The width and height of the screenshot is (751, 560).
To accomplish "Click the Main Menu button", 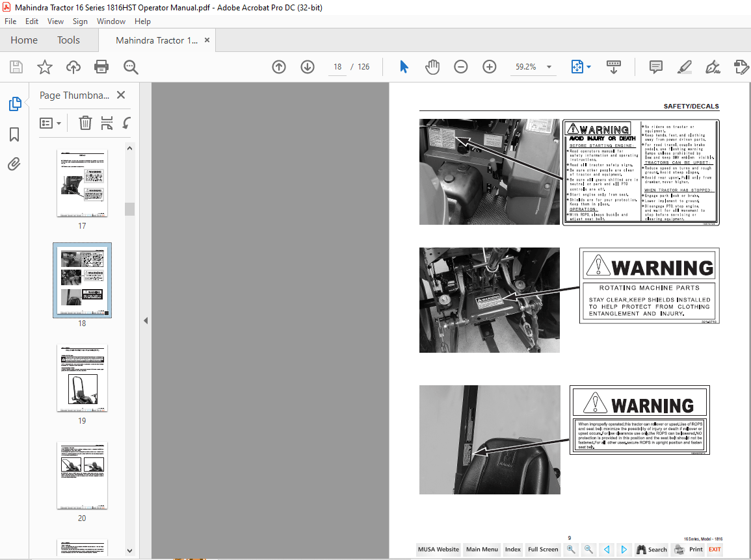I will pos(482,549).
